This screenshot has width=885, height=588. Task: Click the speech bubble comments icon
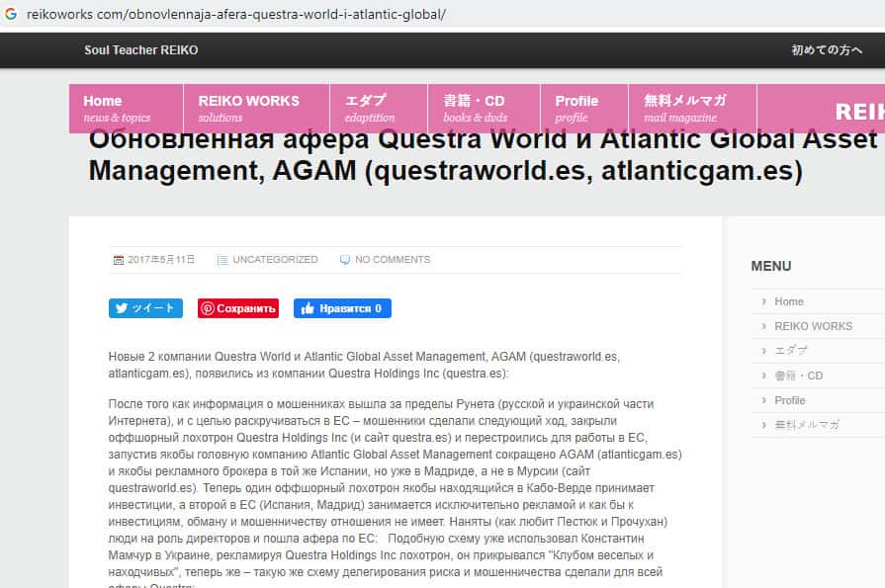[345, 260]
